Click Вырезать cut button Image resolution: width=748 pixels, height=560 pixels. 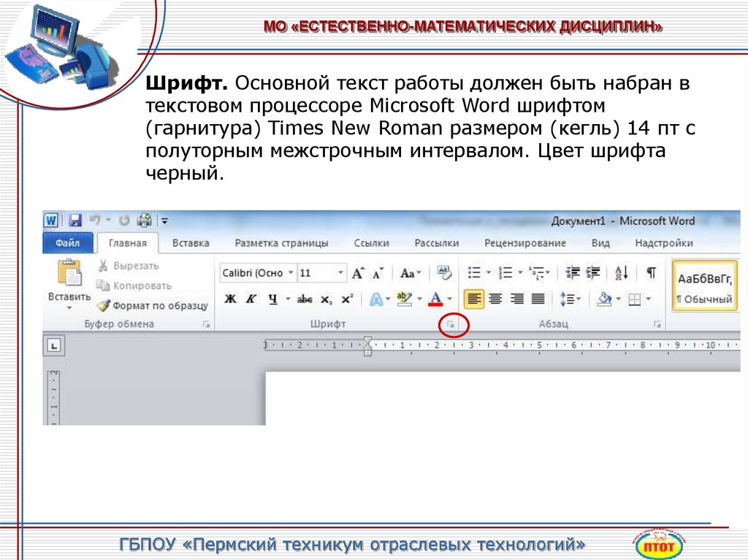coord(128,266)
